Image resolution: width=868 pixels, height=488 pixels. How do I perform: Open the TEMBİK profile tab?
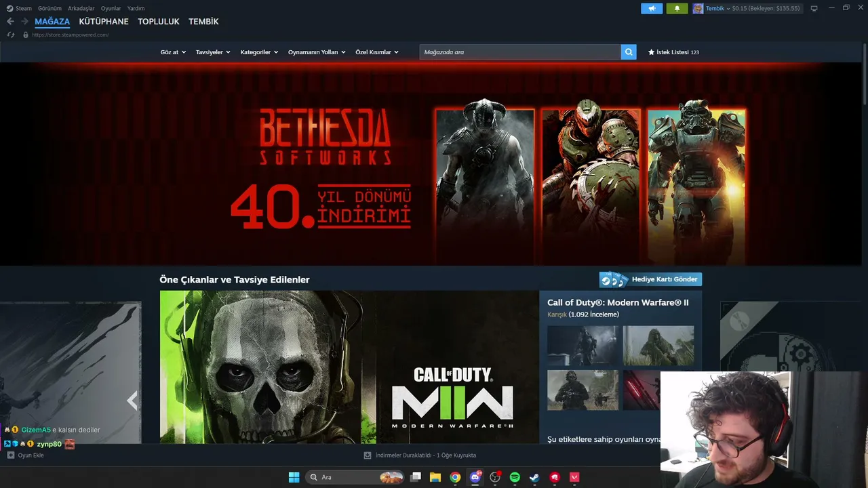tap(203, 22)
